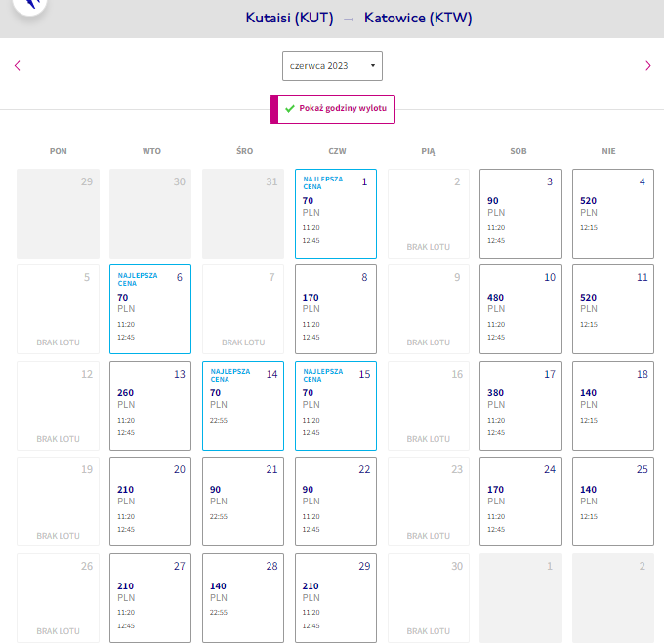The image size is (664, 644).
Task: Select June 21 flight for 90 PLN
Action: tap(243, 502)
